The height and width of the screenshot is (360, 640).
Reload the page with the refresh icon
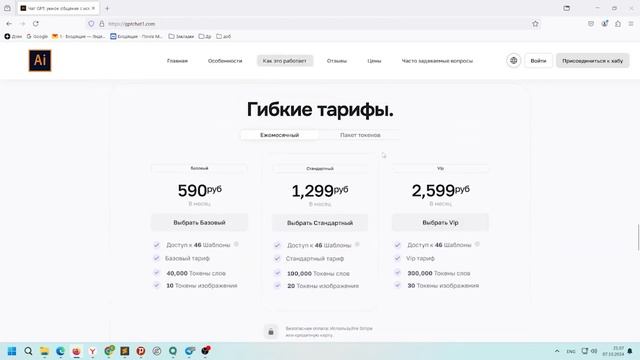[36, 24]
